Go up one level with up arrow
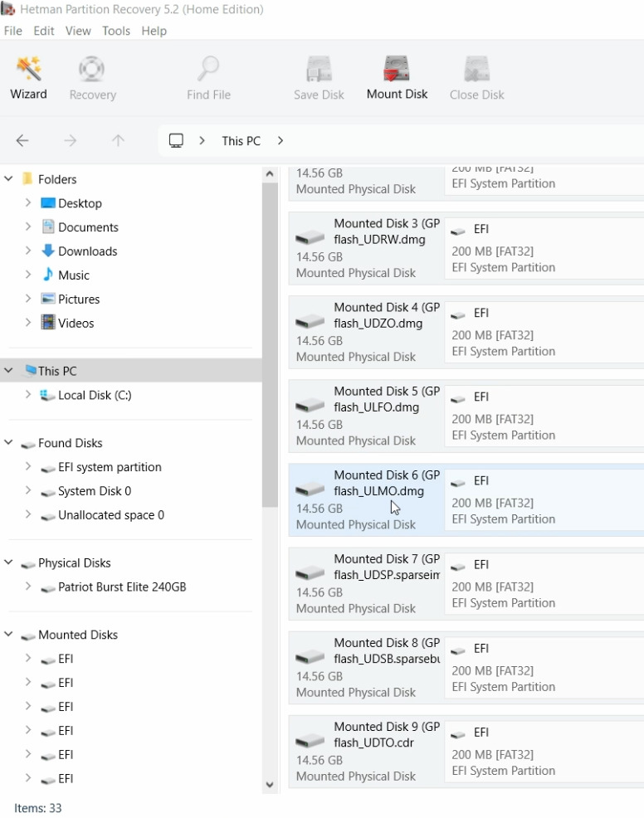Screen dimensions: 644x818 tap(119, 141)
